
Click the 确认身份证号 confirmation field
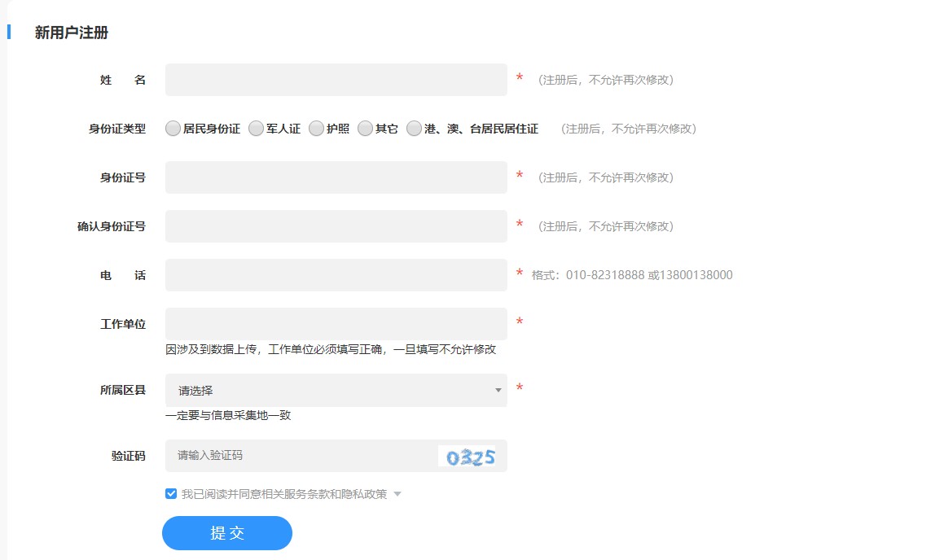(336, 225)
